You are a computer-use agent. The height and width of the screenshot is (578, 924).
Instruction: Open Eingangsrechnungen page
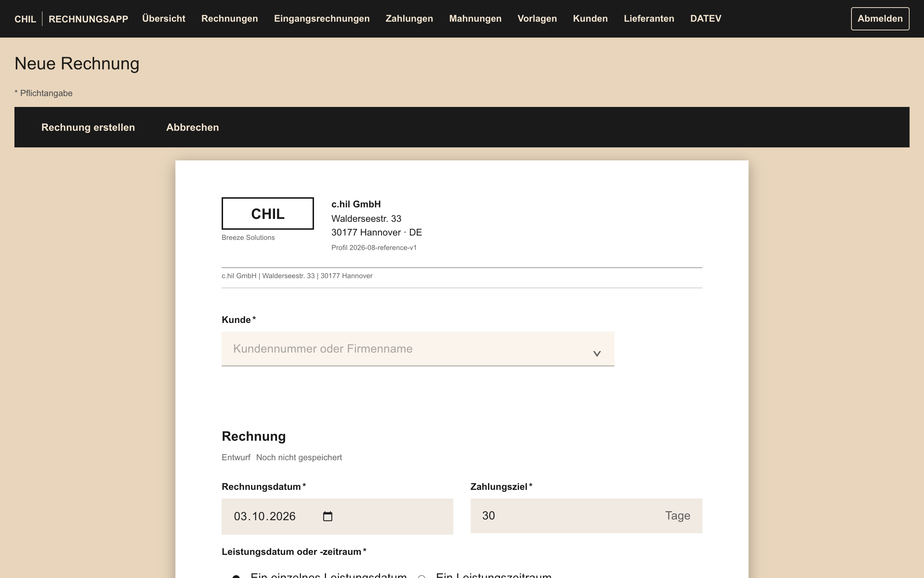click(x=322, y=18)
